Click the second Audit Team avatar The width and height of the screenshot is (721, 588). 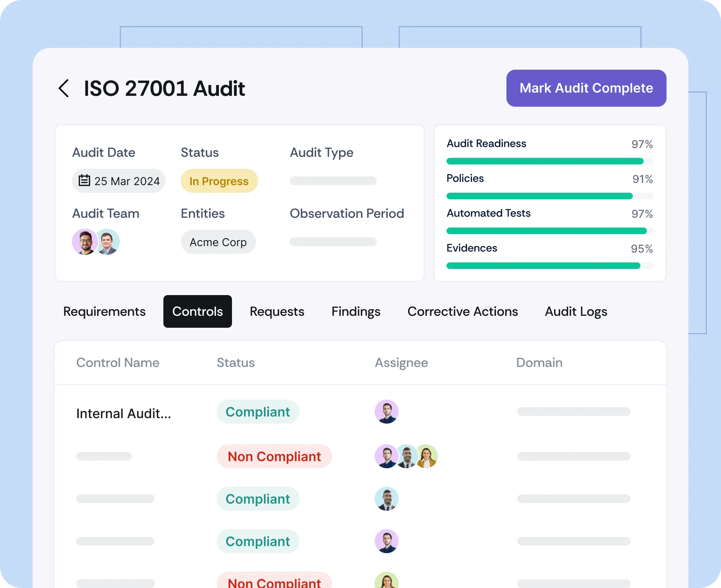tap(109, 242)
